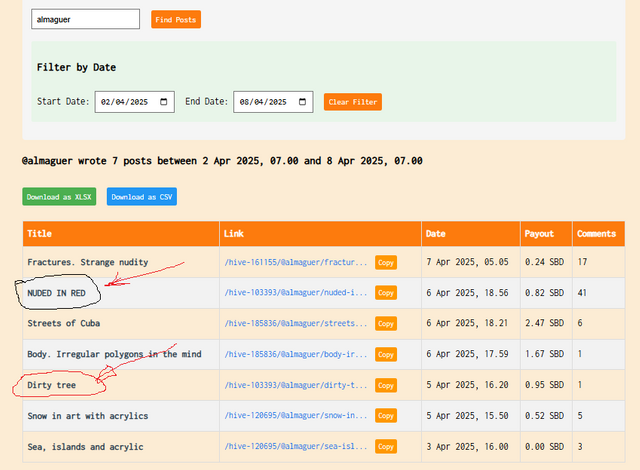Click payout value 0.00 SBD

tap(544, 447)
